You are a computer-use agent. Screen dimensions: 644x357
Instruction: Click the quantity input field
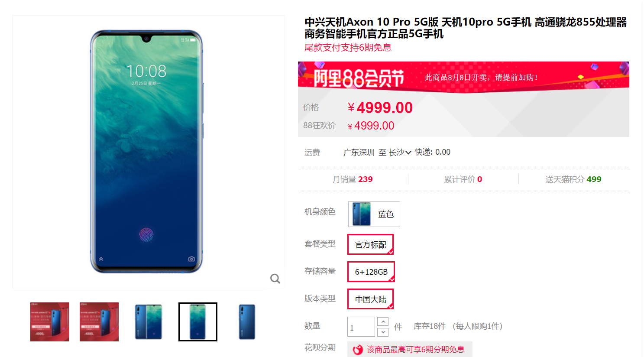pyautogui.click(x=361, y=327)
